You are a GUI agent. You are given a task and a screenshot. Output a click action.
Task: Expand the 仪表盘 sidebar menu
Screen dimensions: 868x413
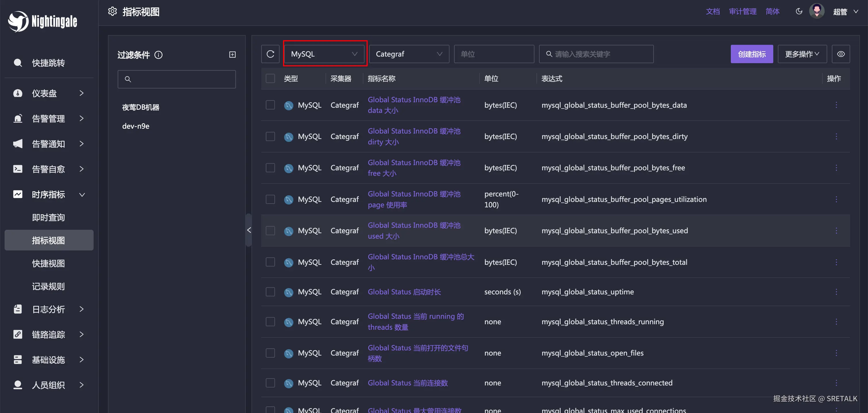click(x=49, y=93)
